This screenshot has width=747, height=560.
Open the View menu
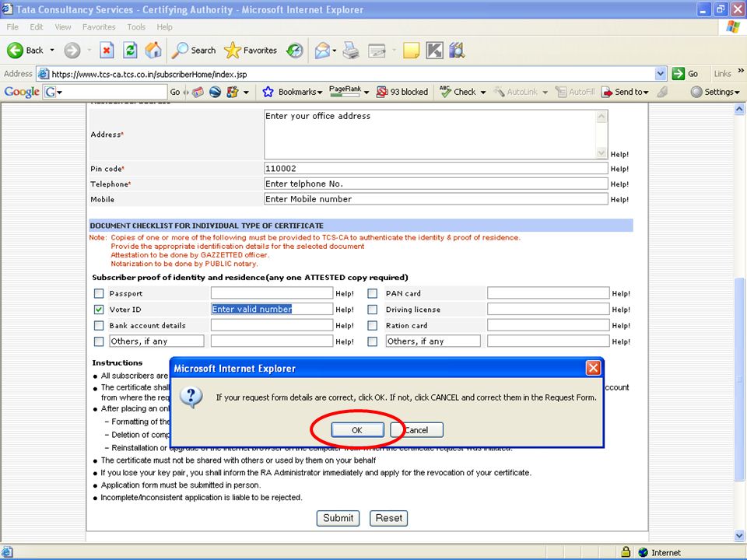point(62,27)
